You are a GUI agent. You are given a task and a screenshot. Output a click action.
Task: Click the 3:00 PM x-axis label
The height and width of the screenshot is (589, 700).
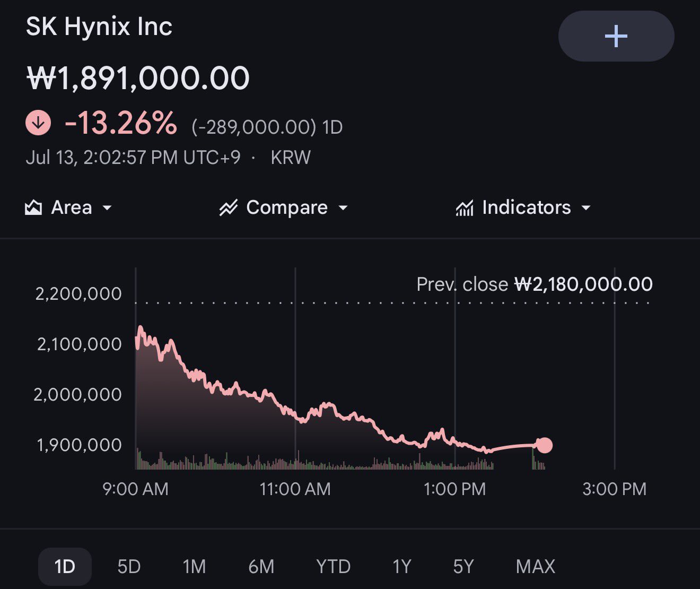pyautogui.click(x=615, y=489)
